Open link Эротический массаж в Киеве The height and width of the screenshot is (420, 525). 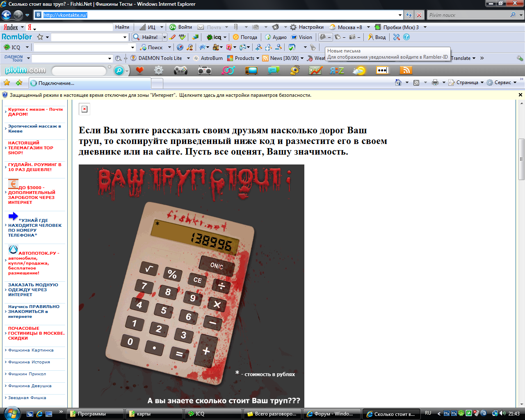click(x=34, y=128)
